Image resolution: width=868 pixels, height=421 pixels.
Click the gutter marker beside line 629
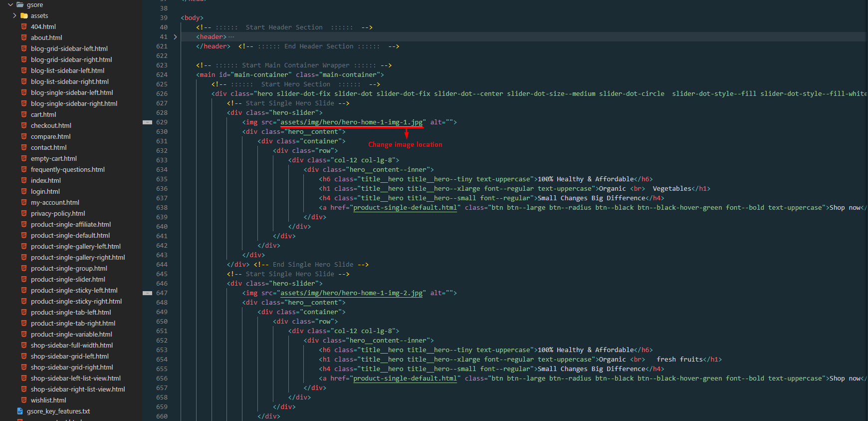[147, 122]
